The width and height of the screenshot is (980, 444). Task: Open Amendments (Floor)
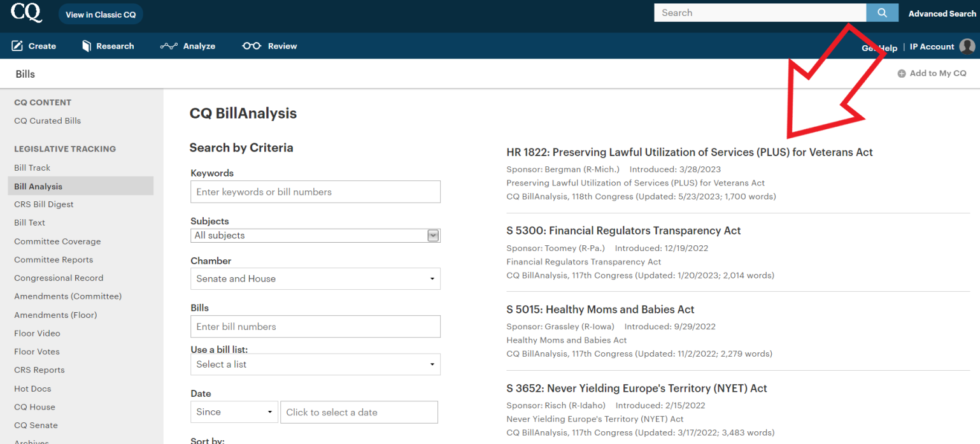click(55, 315)
